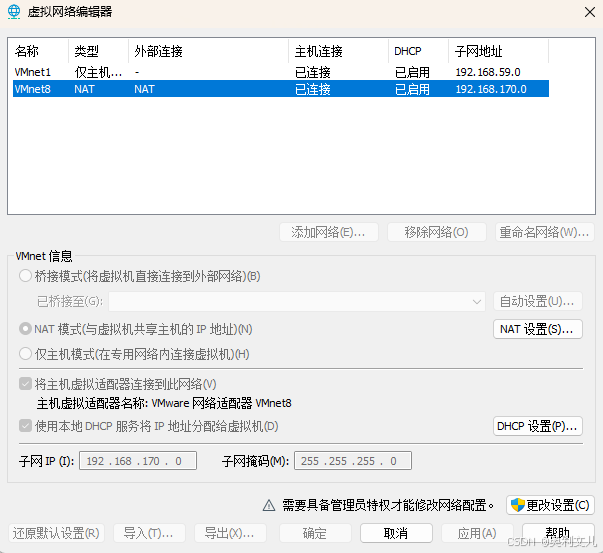Click the warning triangle icon beside admin notice
The height and width of the screenshot is (553, 603).
pos(269,505)
